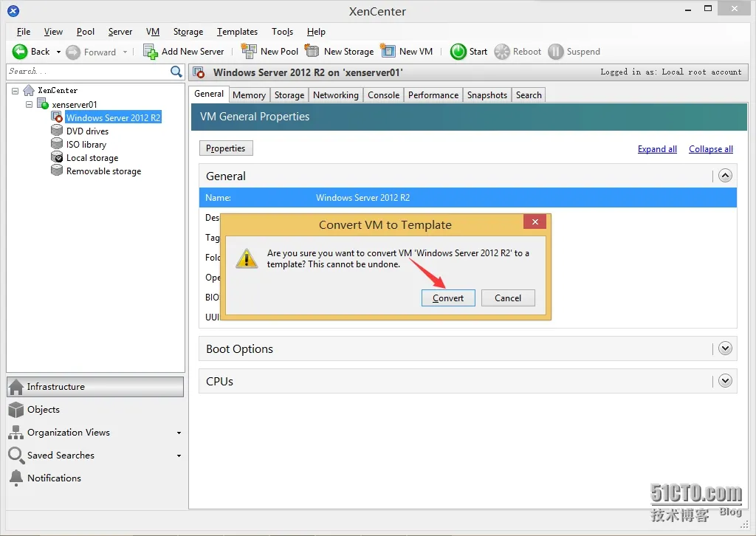Open the Notifications view
This screenshot has width=756, height=536.
(95, 478)
